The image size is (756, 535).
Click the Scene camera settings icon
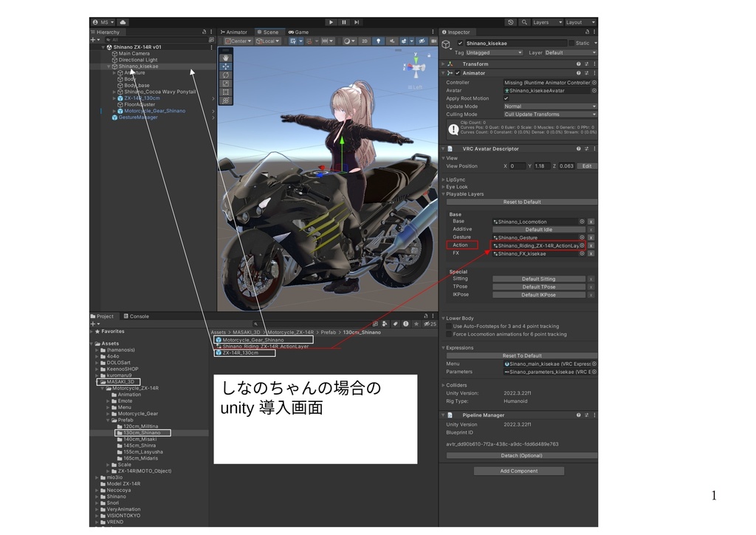[x=433, y=41]
